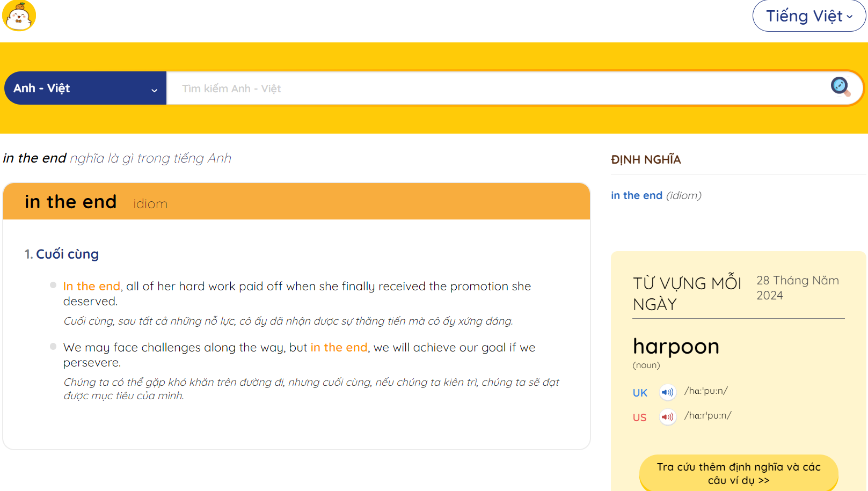Open the Tiếng Việt language dropdown
The image size is (868, 491).
(x=809, y=16)
